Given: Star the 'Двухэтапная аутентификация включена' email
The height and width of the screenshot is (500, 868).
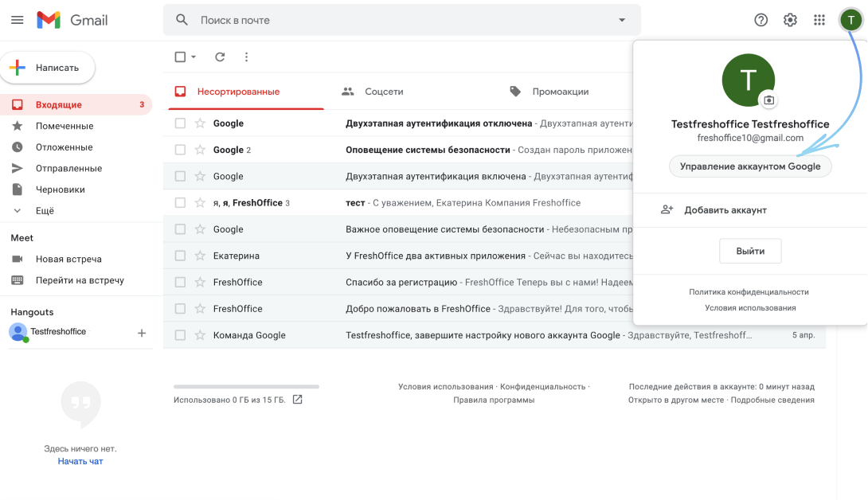Looking at the screenshot, I should (200, 176).
